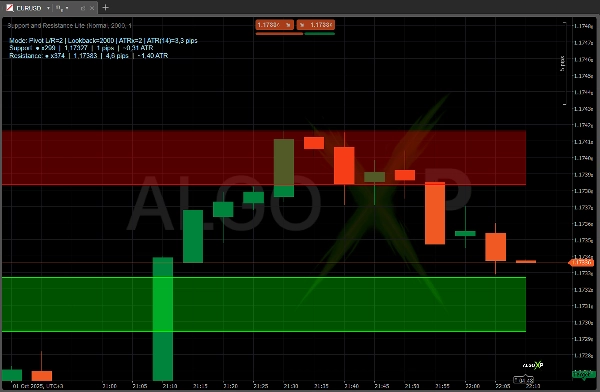Click the red sentiment bar under Sell
This screenshot has height=392, width=600.
(279, 34)
